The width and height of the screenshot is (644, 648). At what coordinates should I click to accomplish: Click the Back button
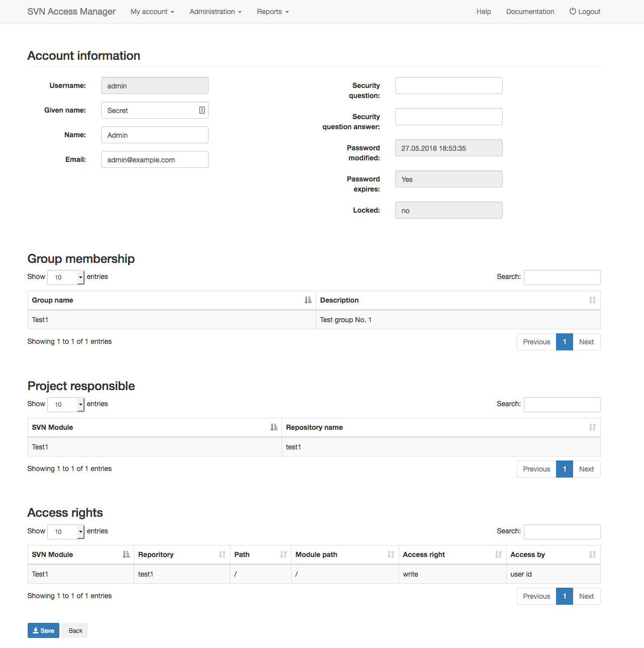75,630
